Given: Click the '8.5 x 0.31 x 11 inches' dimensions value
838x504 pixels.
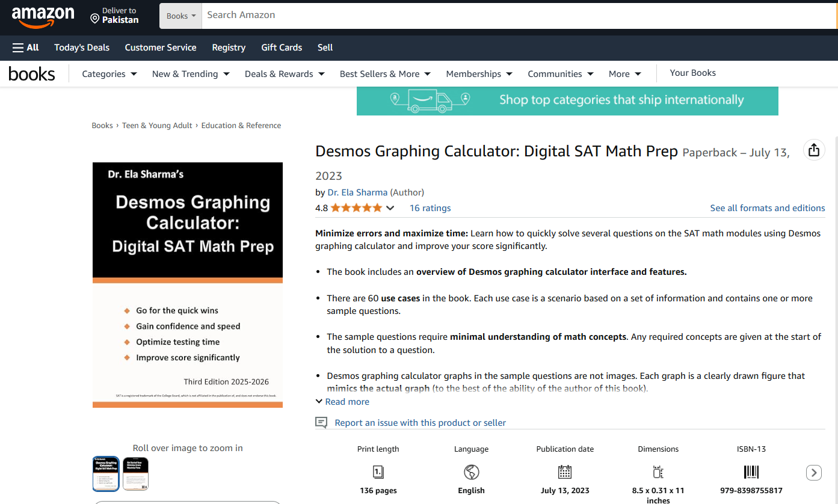Looking at the screenshot, I should (658, 496).
